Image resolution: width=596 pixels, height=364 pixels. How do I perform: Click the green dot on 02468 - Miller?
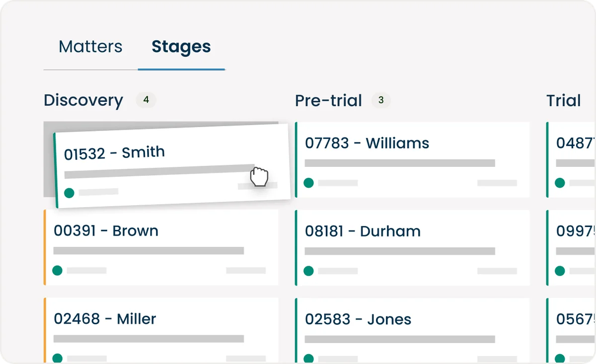[57, 357]
